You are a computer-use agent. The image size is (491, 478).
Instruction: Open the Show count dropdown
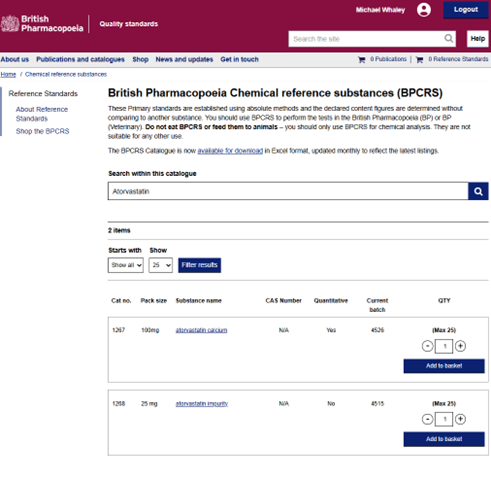pyautogui.click(x=161, y=265)
